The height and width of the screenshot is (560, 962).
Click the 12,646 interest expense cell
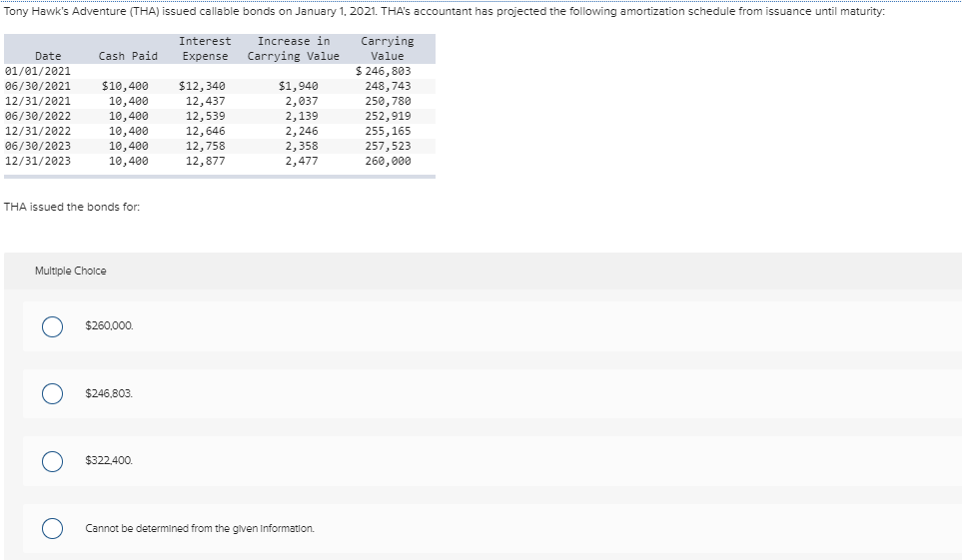pos(206,131)
